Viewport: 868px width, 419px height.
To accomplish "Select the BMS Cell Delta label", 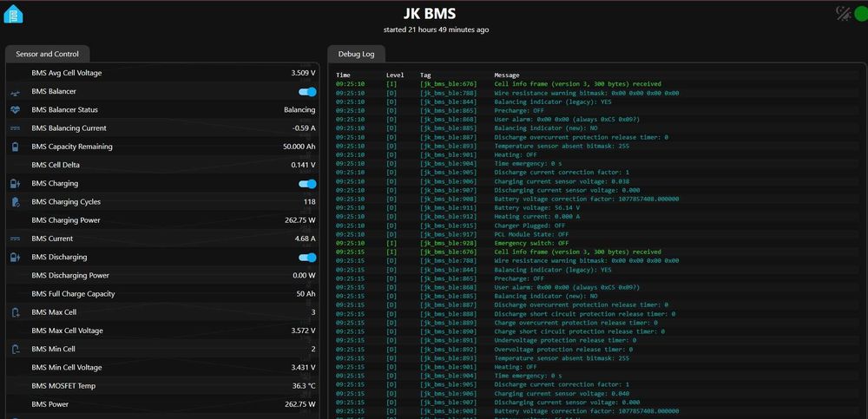I will [x=57, y=165].
